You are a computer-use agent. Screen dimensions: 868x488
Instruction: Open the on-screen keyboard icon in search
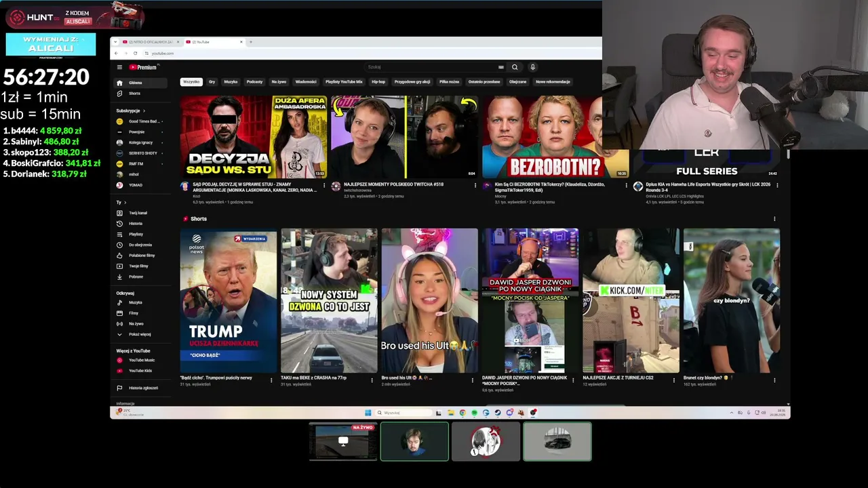coord(501,67)
